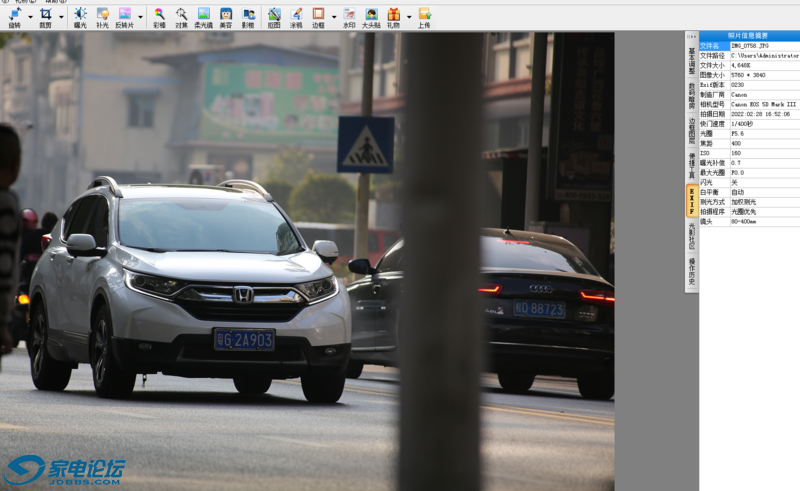Select the file size value 4,648K
800x491 pixels.
pyautogui.click(x=741, y=65)
